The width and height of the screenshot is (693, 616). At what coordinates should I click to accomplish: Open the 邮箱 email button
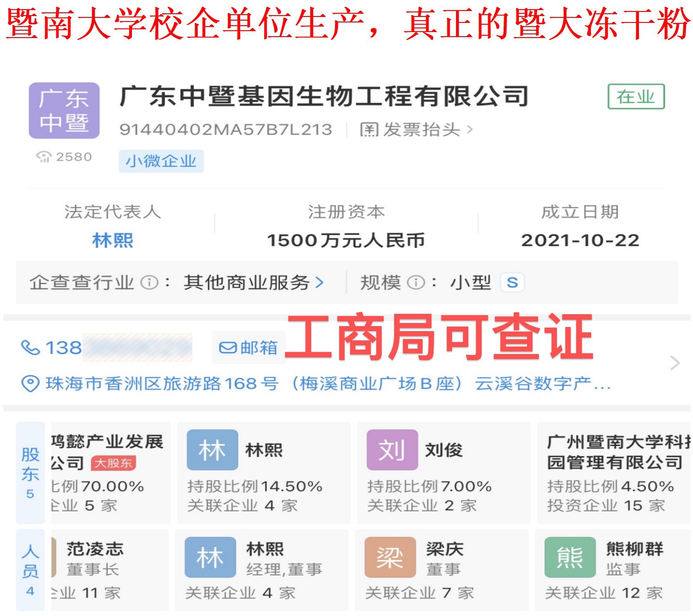click(248, 348)
